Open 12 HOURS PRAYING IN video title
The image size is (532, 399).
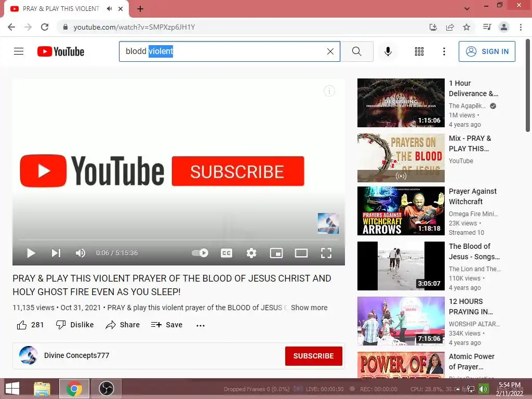click(x=471, y=307)
